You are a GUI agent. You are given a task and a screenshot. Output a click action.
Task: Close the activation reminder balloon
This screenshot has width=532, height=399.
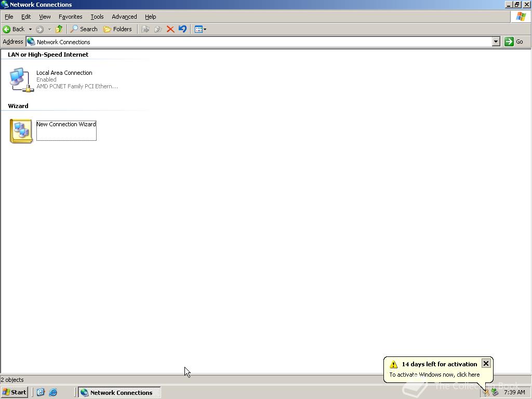[486, 363]
